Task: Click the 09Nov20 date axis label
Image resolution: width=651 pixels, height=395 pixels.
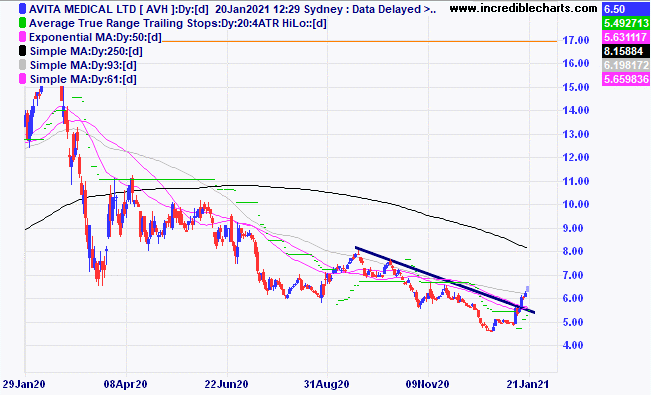Action: pos(427,384)
